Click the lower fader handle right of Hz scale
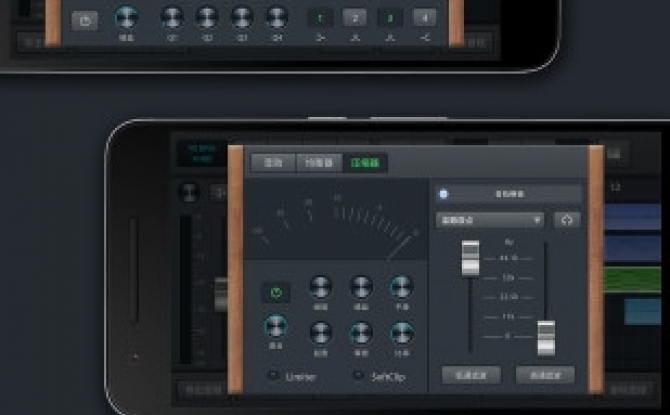This screenshot has height=415, width=670. (546, 338)
